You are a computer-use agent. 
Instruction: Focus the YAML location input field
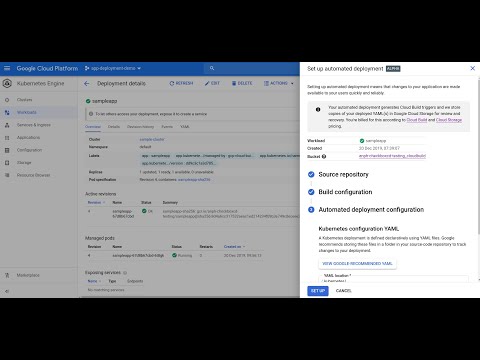tap(393, 279)
